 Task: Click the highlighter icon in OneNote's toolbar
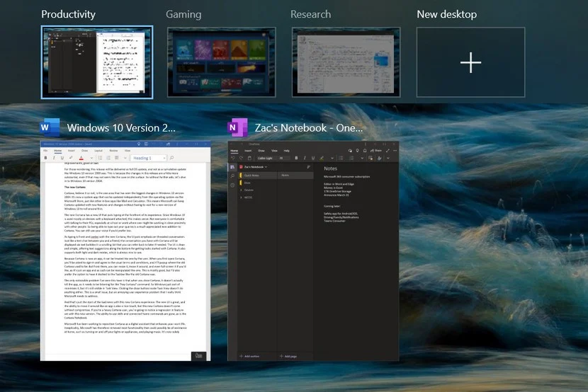pyautogui.click(x=322, y=158)
